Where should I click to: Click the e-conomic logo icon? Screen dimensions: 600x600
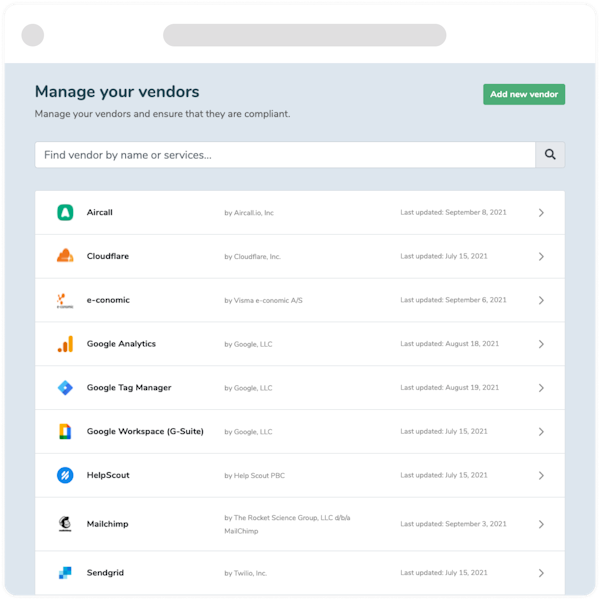[x=65, y=300]
